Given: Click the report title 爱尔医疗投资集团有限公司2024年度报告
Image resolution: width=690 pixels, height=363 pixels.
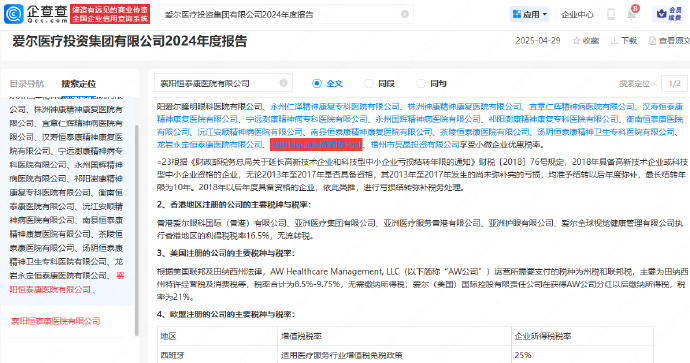Looking at the screenshot, I should coord(129,41).
